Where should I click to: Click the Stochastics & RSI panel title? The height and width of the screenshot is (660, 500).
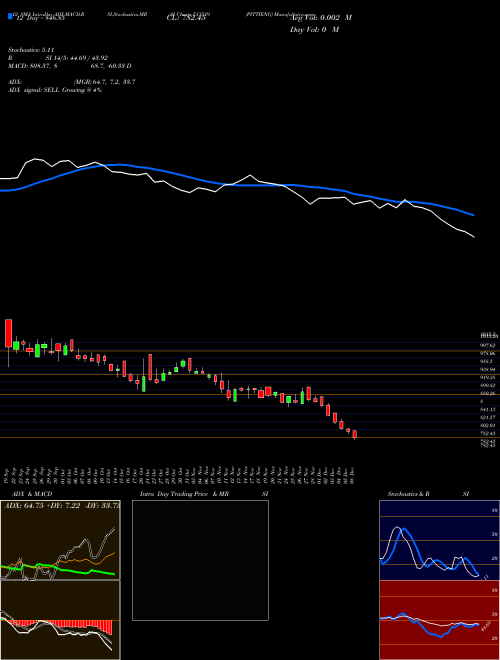pyautogui.click(x=428, y=494)
